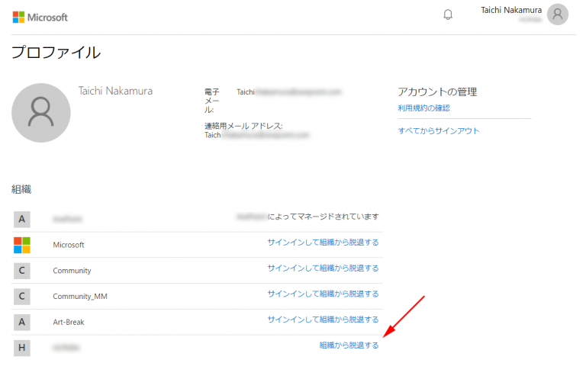The height and width of the screenshot is (392, 586).
Task: Open 利用規約の確認 link
Action: (x=423, y=108)
